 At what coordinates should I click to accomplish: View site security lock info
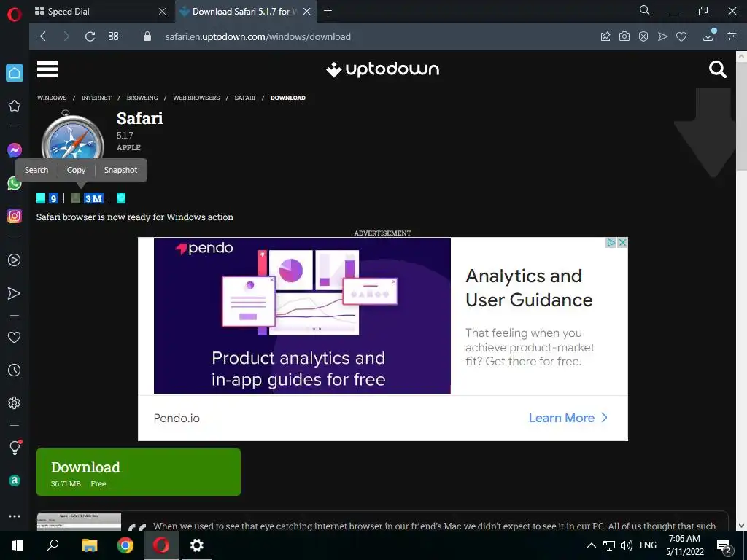click(147, 36)
